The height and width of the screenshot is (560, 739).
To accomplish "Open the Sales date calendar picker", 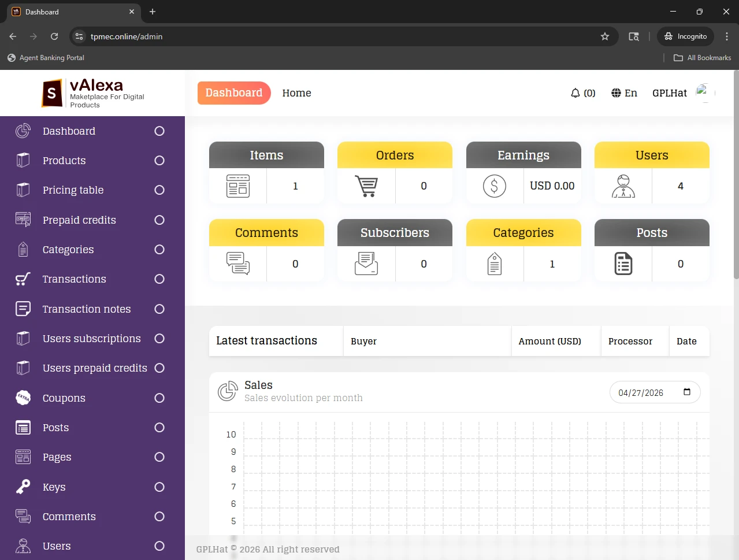I will pyautogui.click(x=687, y=392).
